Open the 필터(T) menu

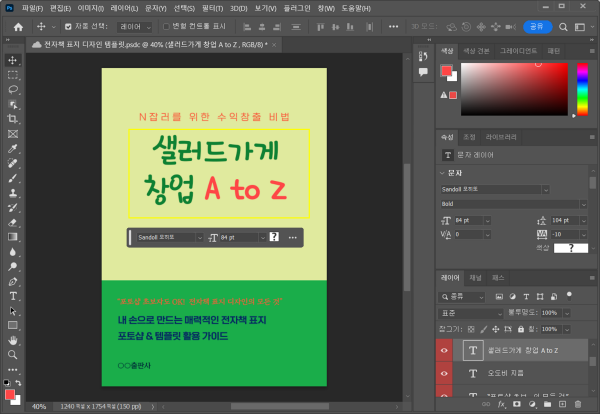211,8
